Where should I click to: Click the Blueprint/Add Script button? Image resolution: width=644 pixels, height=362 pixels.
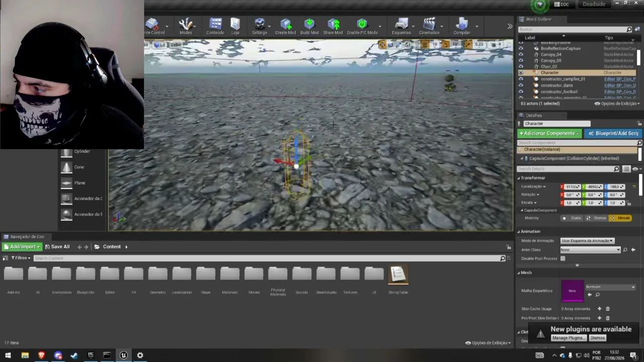tap(613, 133)
